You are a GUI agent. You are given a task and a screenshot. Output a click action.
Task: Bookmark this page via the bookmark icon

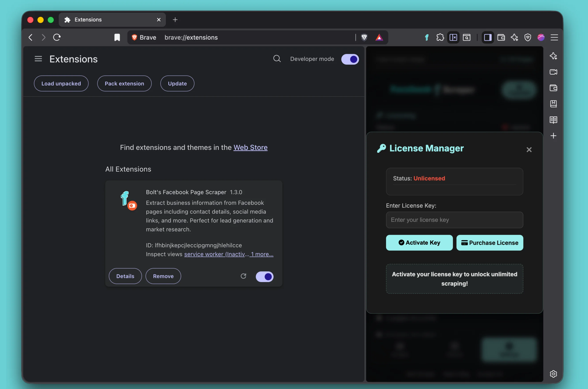(117, 37)
